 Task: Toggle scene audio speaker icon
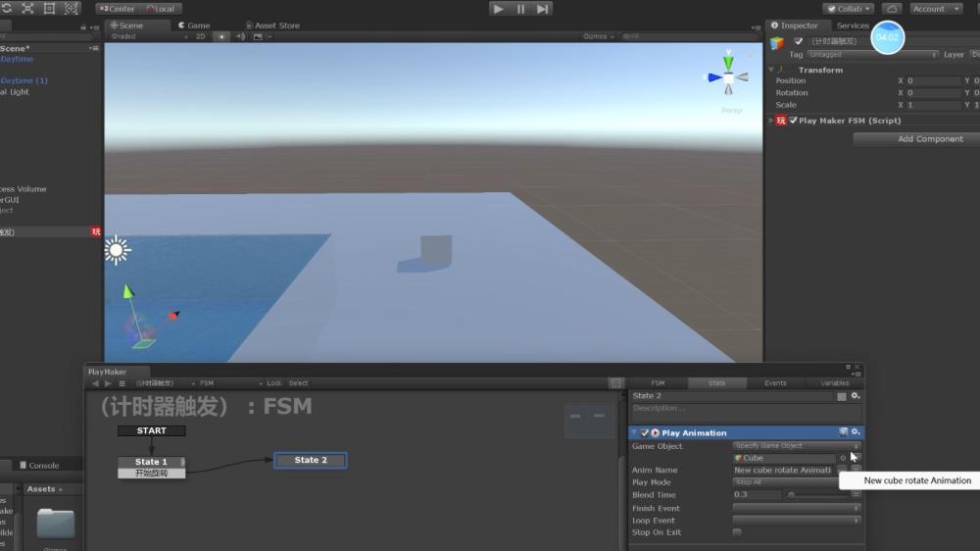tap(241, 36)
